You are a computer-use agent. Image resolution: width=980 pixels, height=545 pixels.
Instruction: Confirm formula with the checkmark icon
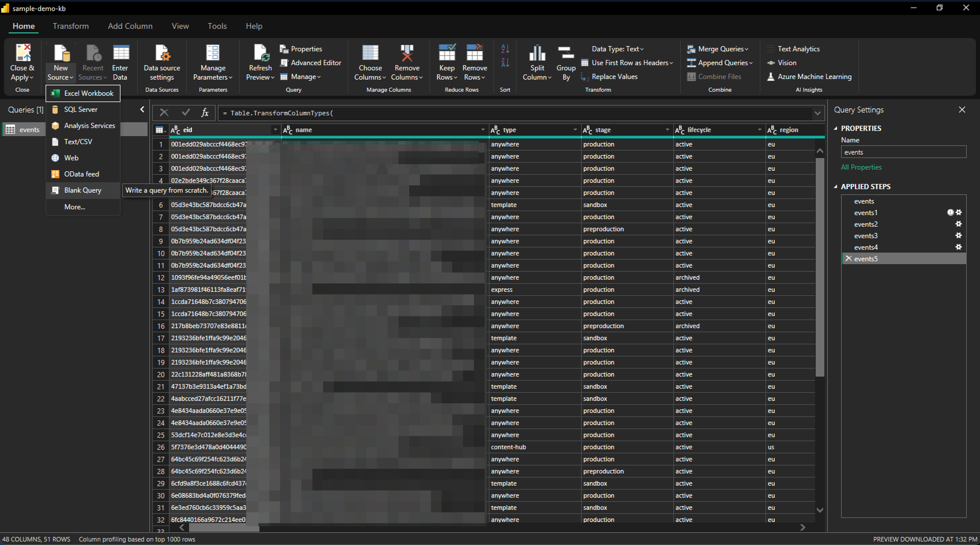(186, 113)
